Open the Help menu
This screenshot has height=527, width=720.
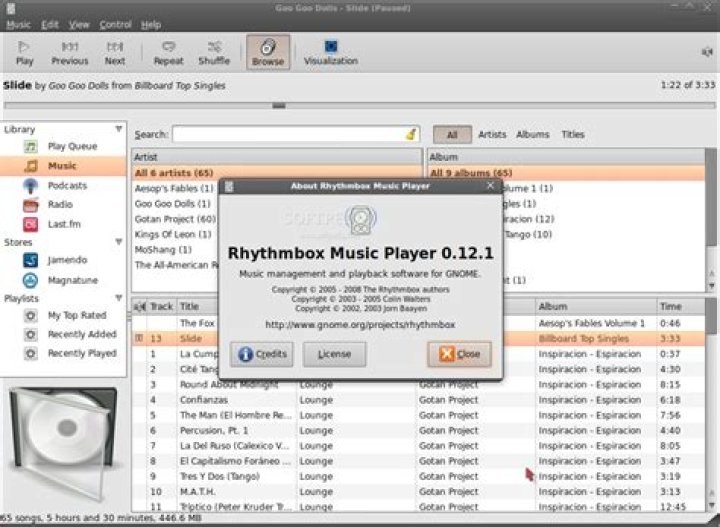pos(151,25)
